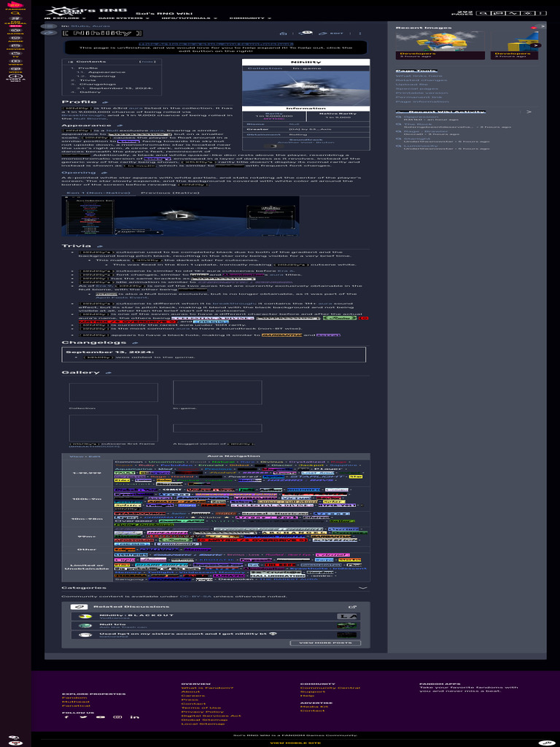This screenshot has width=560, height=747.
Task: Jump to Gallery in contents list
Action: point(90,92)
